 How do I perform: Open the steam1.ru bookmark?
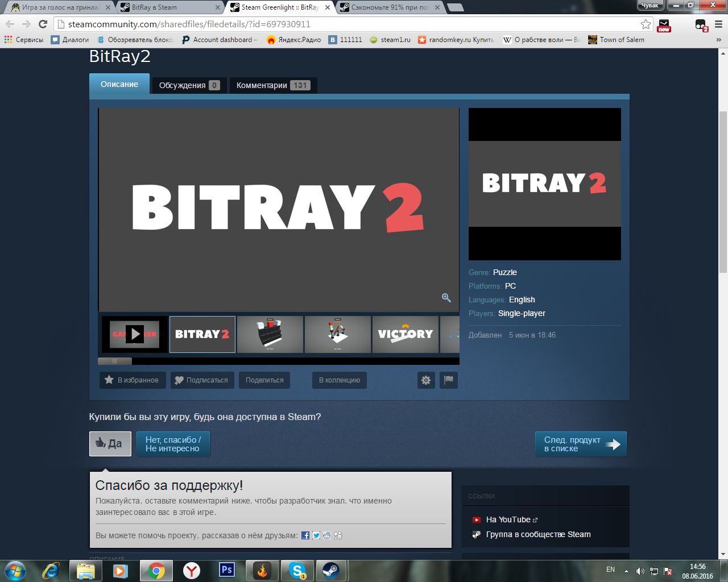[390, 40]
